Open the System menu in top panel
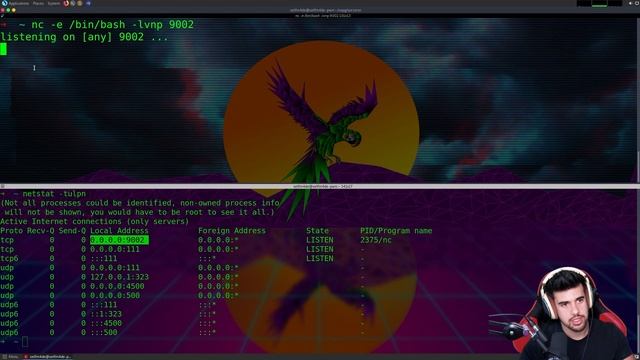Viewport: 640px width, 360px height. tap(53, 3)
